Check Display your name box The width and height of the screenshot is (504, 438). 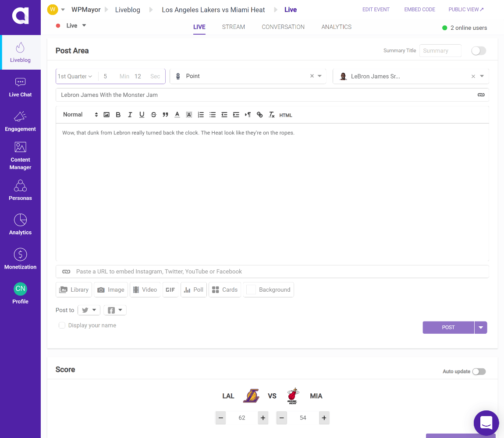click(x=62, y=325)
